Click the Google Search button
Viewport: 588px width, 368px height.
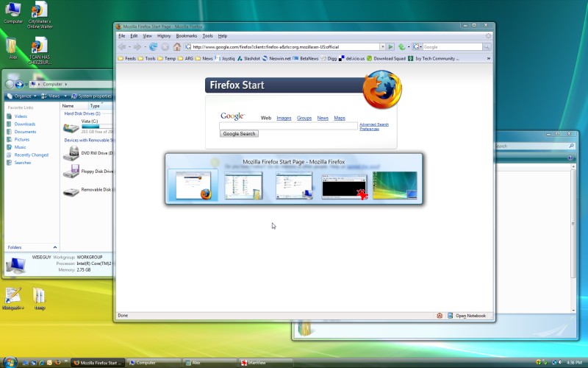240,134
